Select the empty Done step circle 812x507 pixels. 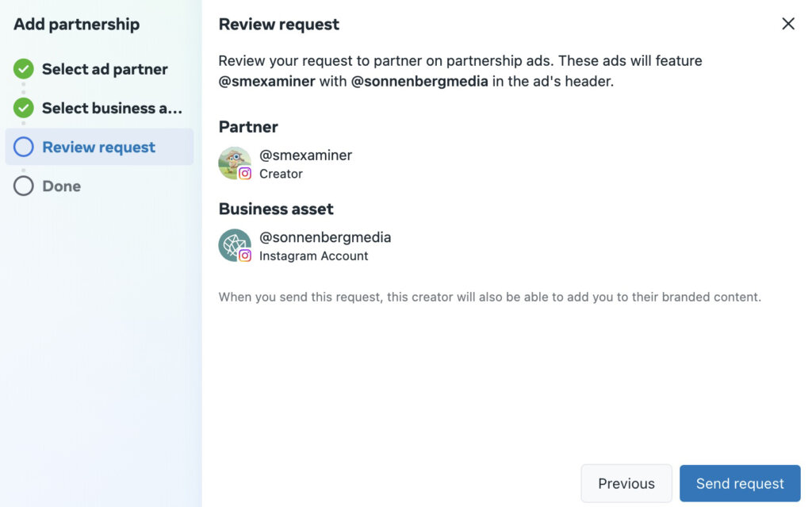24,186
